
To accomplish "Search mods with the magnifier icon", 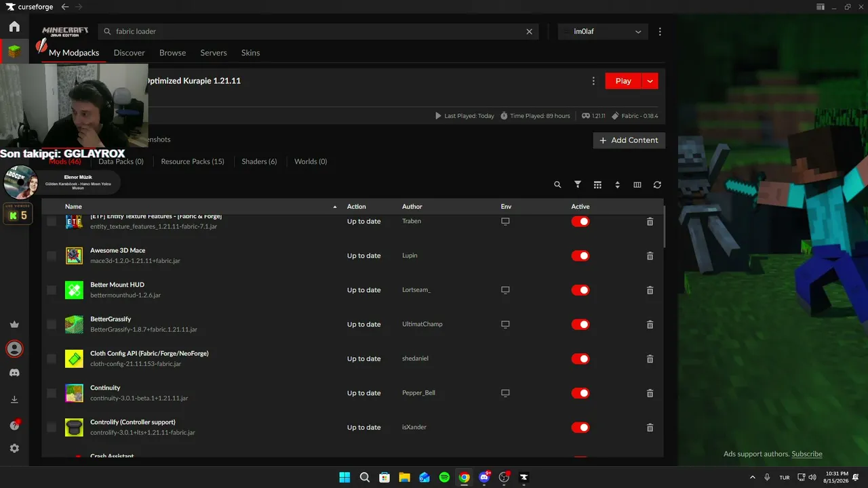I will tap(557, 184).
